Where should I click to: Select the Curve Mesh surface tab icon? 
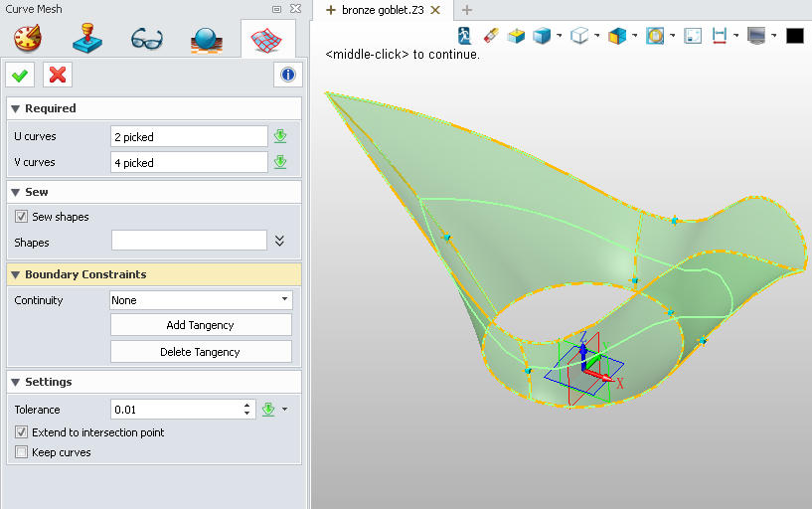[266, 41]
